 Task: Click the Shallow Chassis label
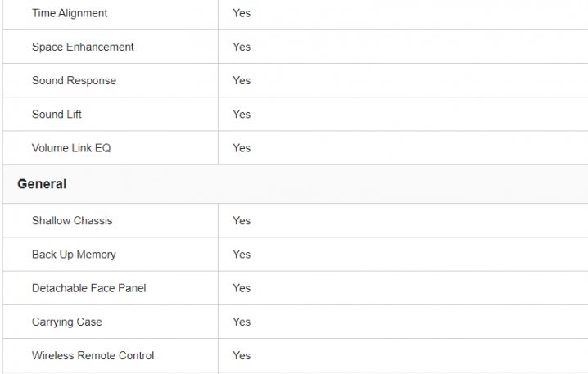72,220
